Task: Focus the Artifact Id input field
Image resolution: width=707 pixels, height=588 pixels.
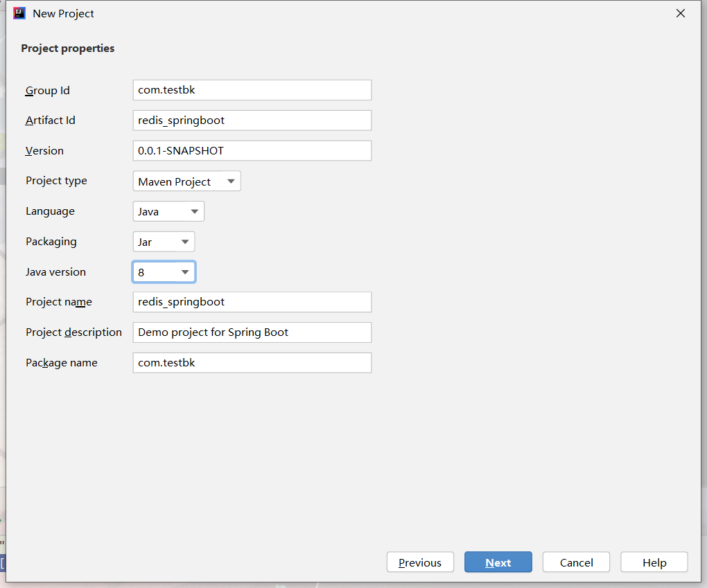Action: tap(252, 121)
